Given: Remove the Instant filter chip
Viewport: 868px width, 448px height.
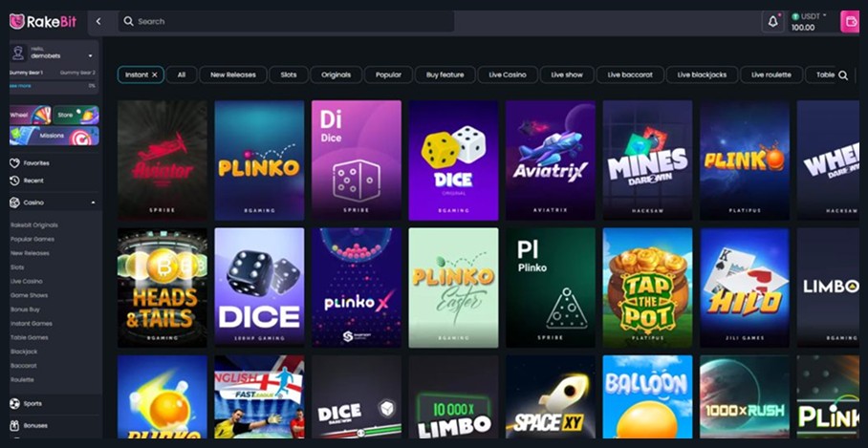Looking at the screenshot, I should [155, 75].
